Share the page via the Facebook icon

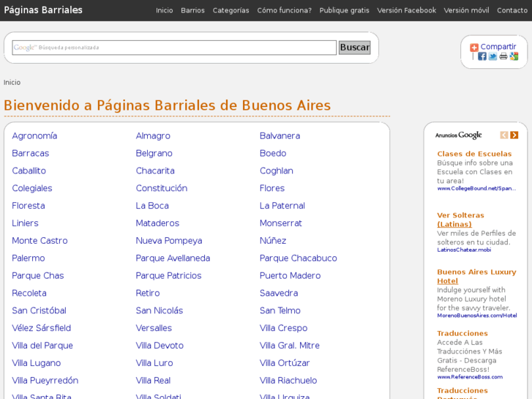[482, 56]
